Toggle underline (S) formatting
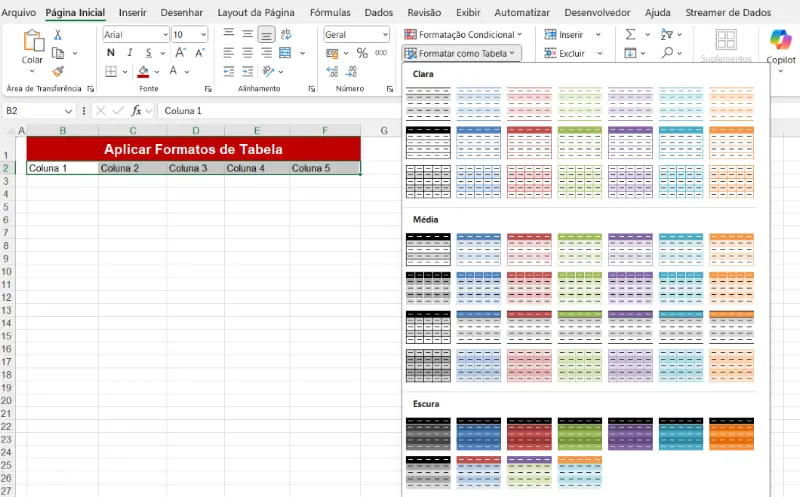The image size is (800, 497). (x=148, y=53)
